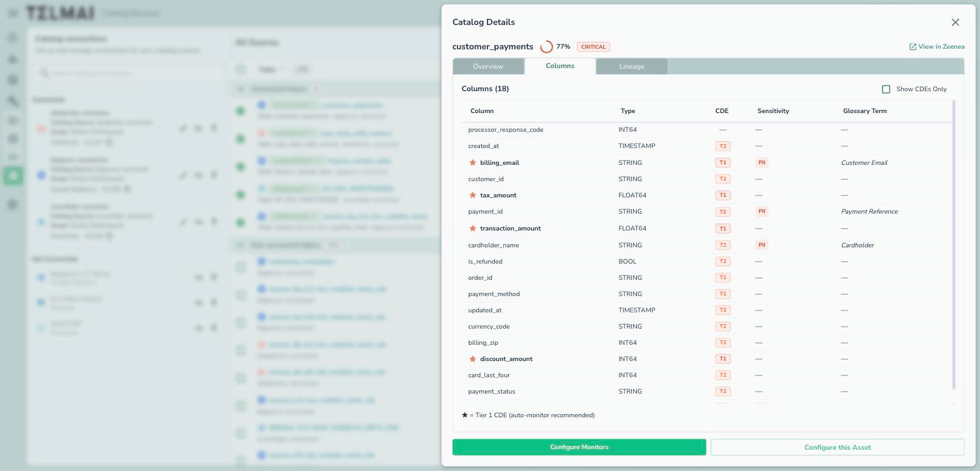The height and width of the screenshot is (471, 980).
Task: Click the CRITICAL status badge
Action: click(593, 47)
